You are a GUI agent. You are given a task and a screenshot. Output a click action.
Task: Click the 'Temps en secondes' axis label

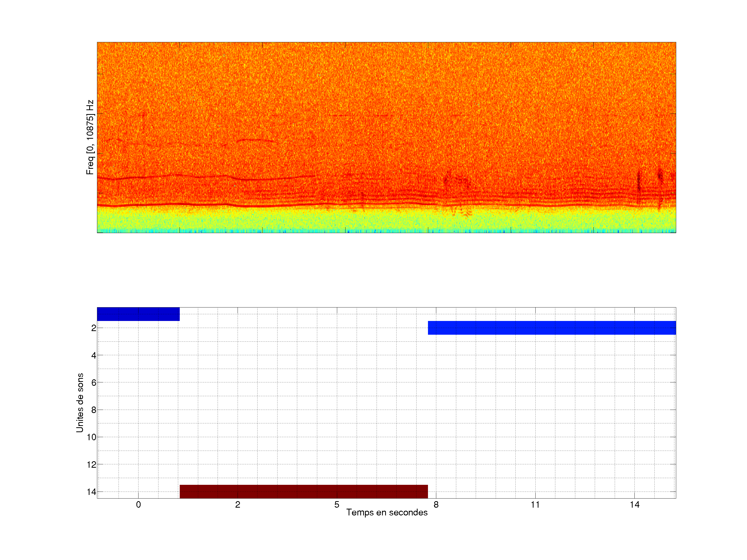(x=387, y=512)
